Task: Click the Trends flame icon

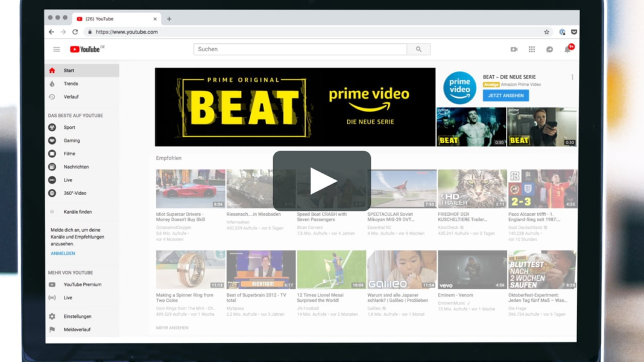Action: pos(52,84)
